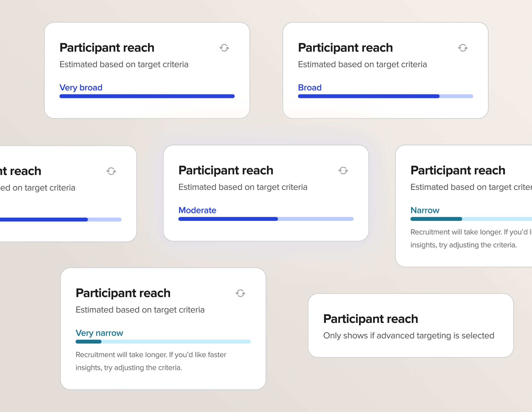
Task: Select the Very broad label
Action: pos(81,88)
